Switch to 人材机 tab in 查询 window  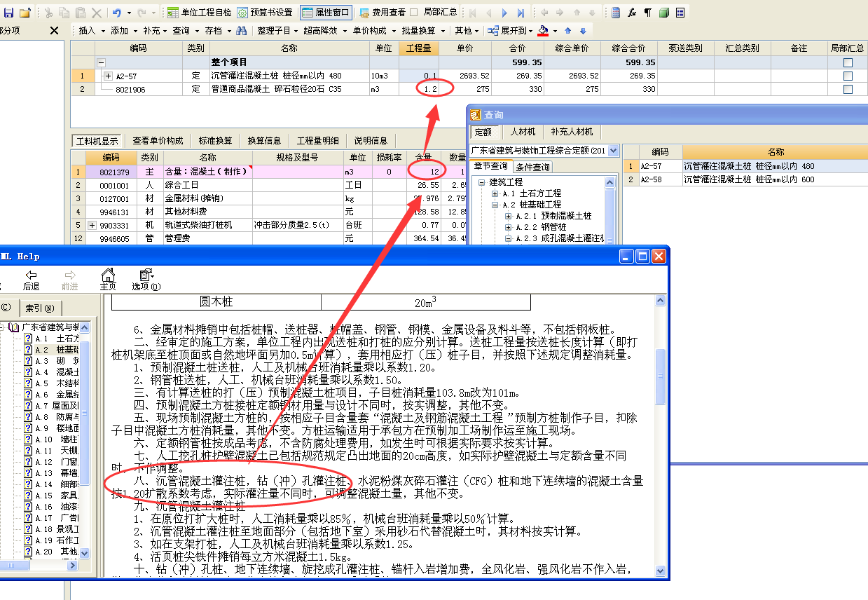(523, 132)
